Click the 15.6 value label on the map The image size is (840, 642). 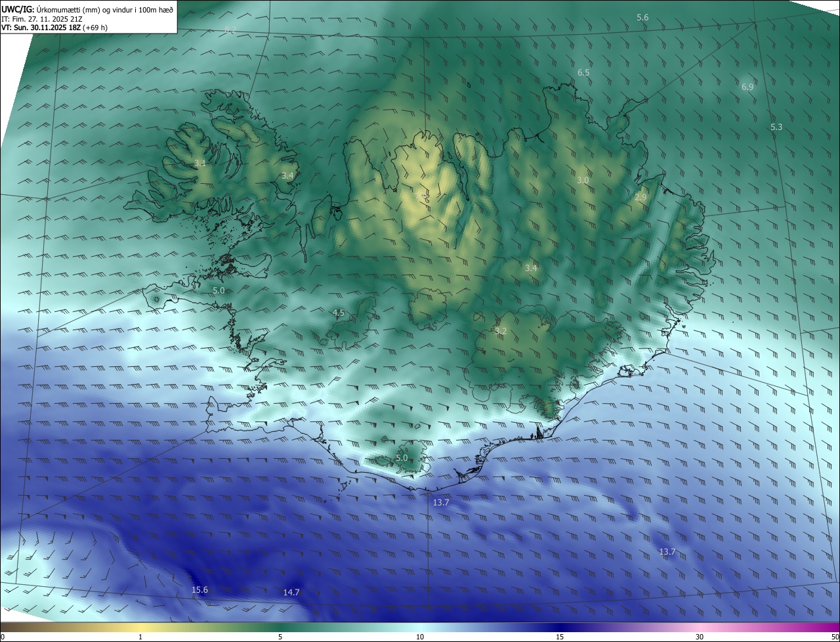pyautogui.click(x=199, y=590)
